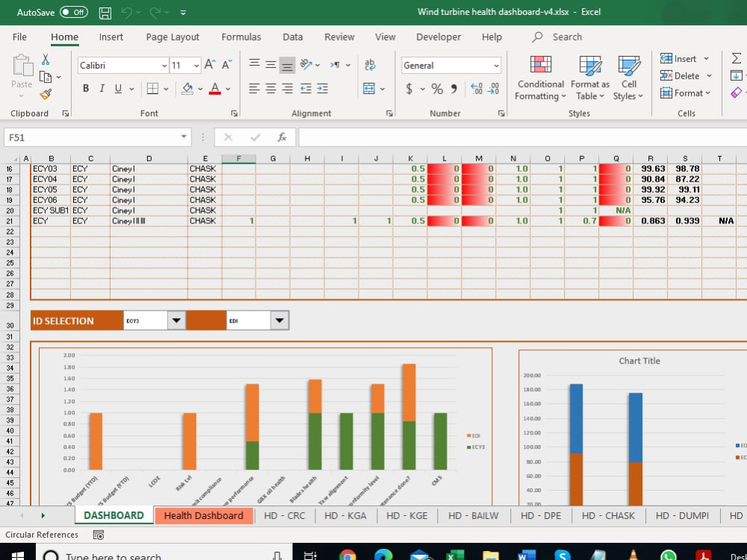This screenshot has width=747, height=560.
Task: Click the Cut scissors icon
Action: 46,59
